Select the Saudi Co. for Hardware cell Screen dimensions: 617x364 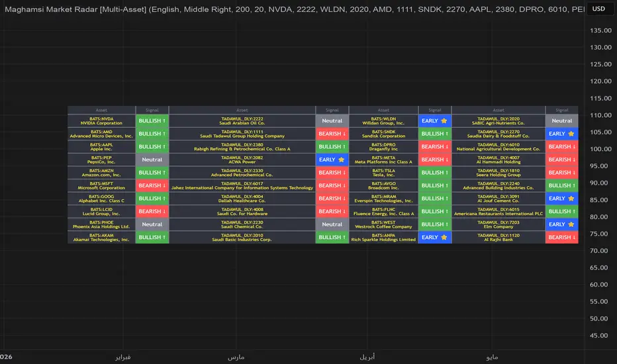pos(242,212)
